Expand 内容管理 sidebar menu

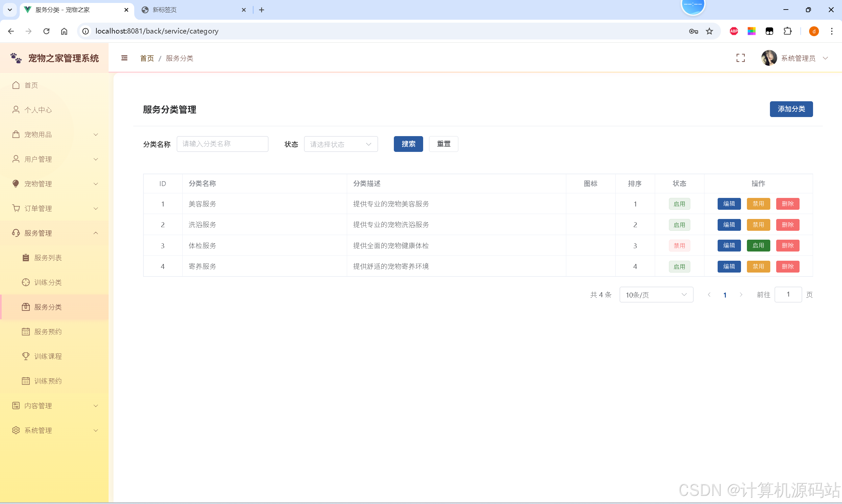tap(54, 405)
